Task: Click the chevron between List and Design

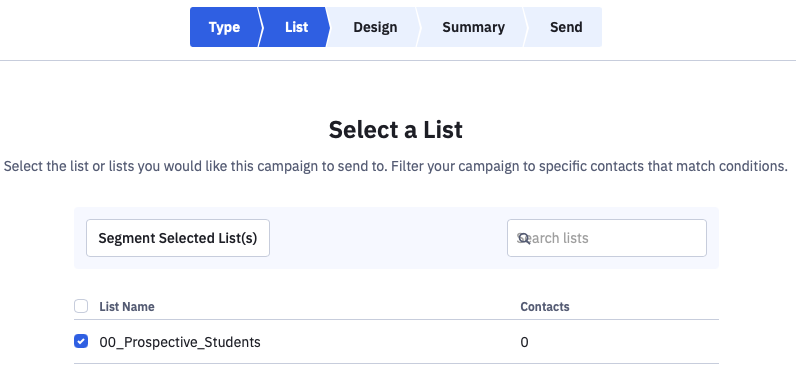Action: tap(327, 27)
